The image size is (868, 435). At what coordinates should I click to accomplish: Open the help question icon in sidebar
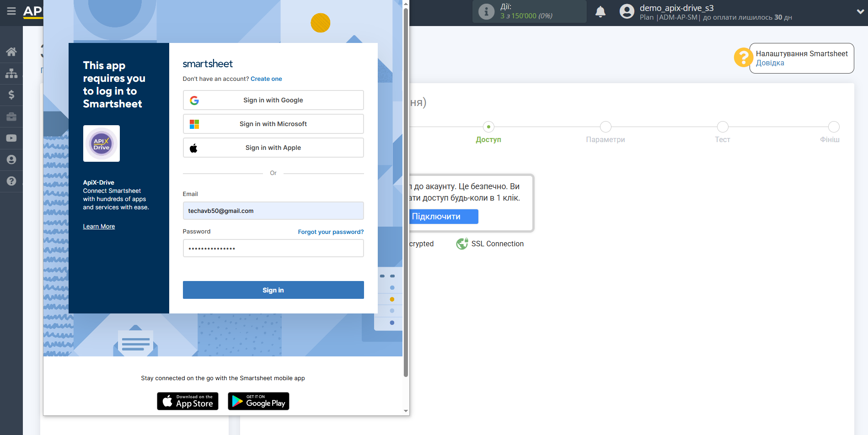point(11,181)
